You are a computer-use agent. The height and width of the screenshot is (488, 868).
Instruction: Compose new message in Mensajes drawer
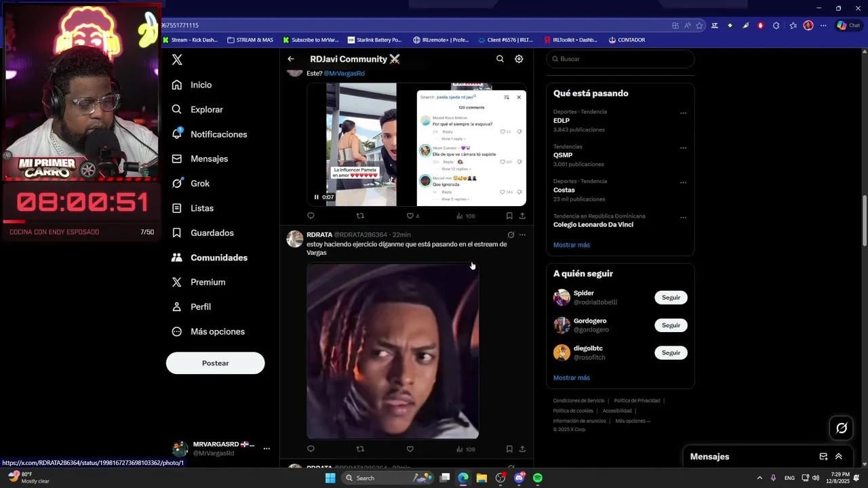823,457
